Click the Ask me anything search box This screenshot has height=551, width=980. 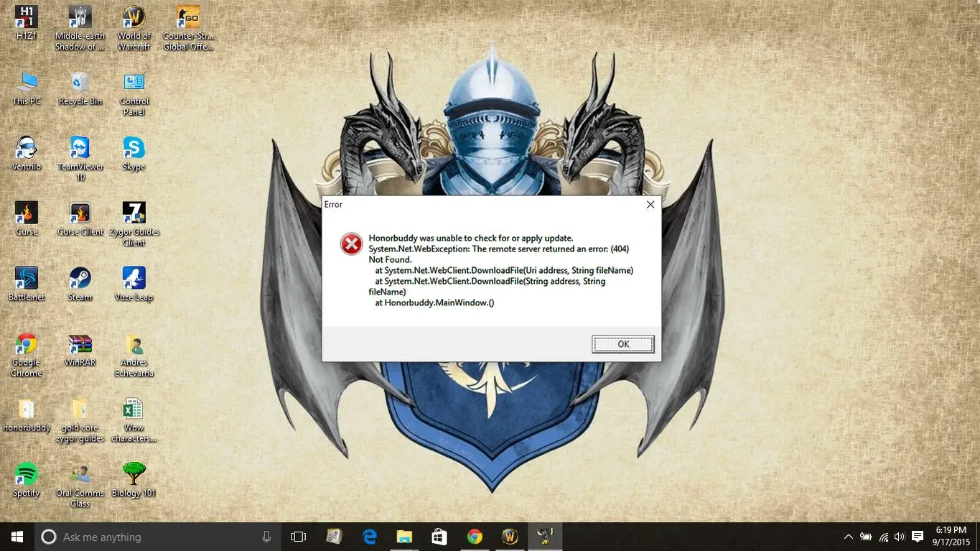click(x=158, y=537)
